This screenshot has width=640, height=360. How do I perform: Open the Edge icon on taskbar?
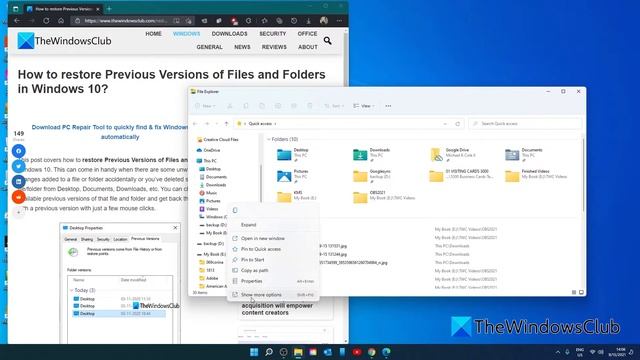tap(386, 352)
